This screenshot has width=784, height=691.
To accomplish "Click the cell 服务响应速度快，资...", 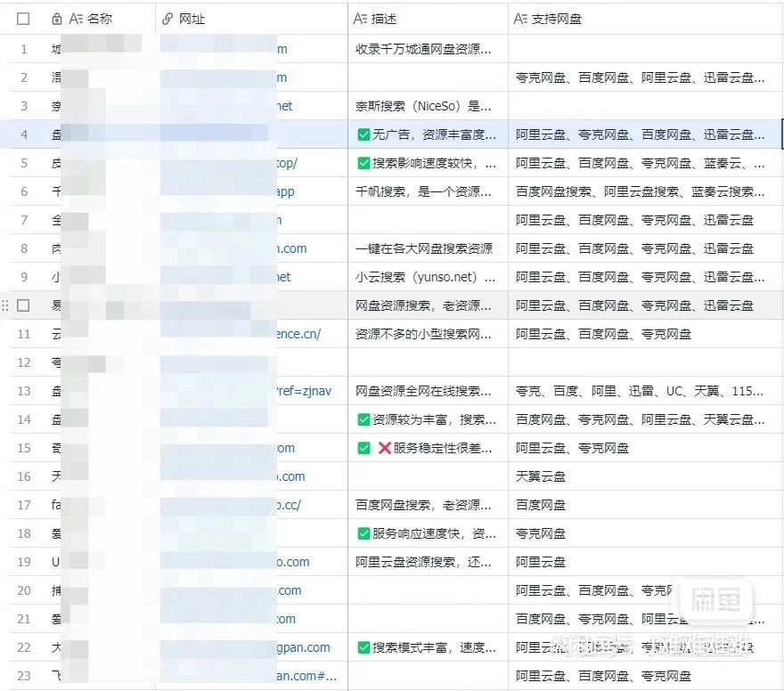I will 428,533.
